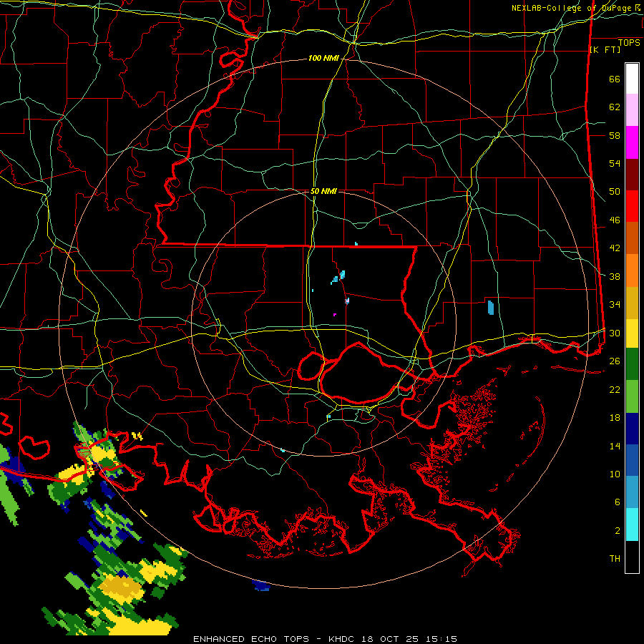Click the navy 18 kft legend swatch
644x644 pixels.
click(x=632, y=429)
